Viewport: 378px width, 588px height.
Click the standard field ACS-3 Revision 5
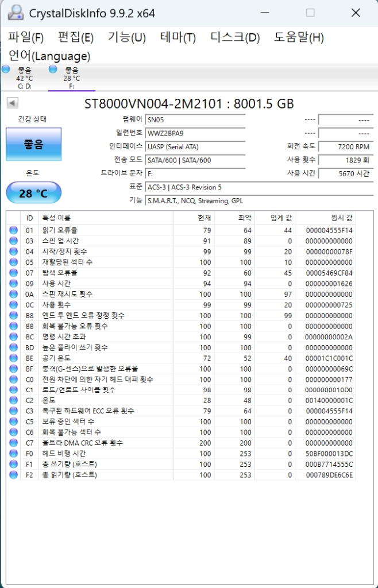[x=259, y=187]
